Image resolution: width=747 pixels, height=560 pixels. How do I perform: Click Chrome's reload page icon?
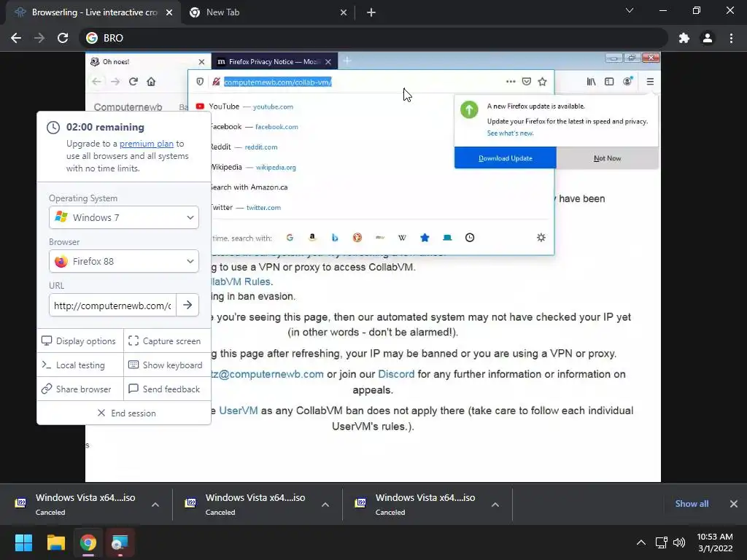pyautogui.click(x=63, y=38)
